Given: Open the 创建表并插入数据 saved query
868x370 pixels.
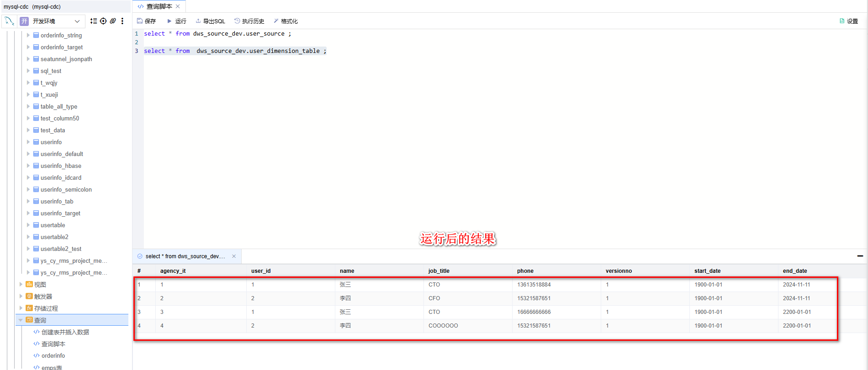Looking at the screenshot, I should point(65,332).
